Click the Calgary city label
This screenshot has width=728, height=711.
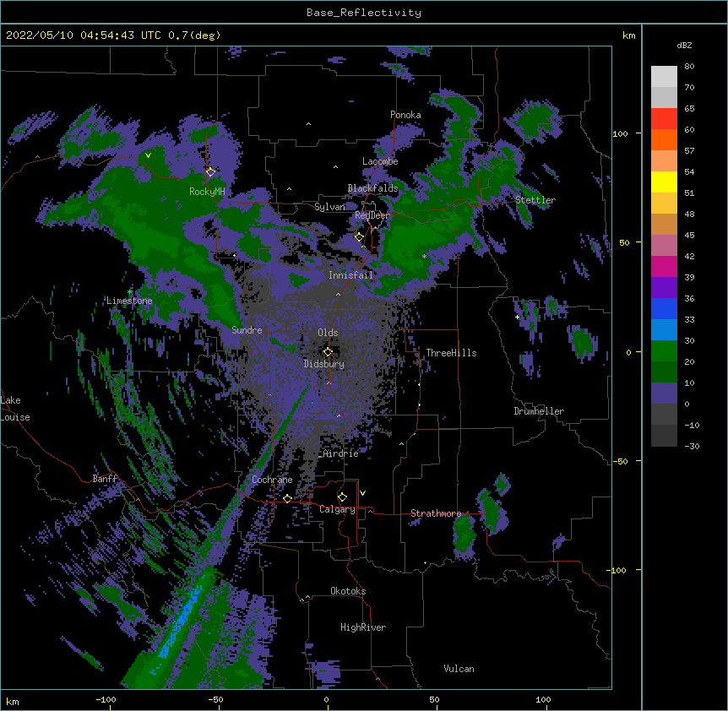337,509
